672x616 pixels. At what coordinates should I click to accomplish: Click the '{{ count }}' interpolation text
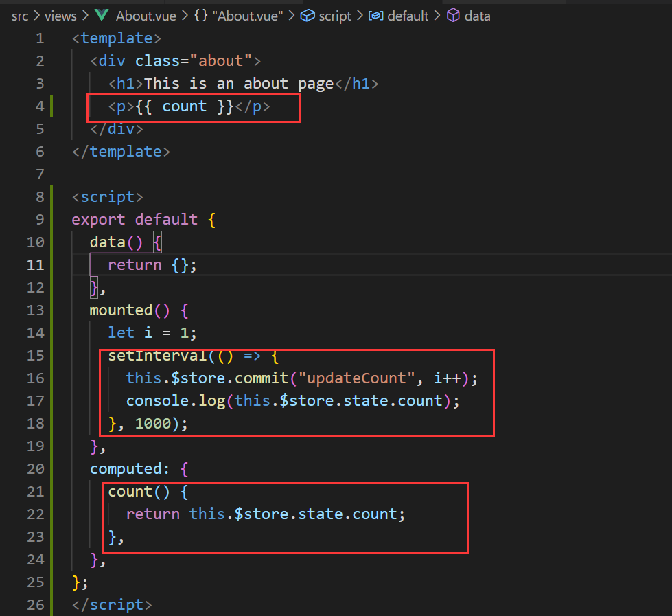point(184,106)
